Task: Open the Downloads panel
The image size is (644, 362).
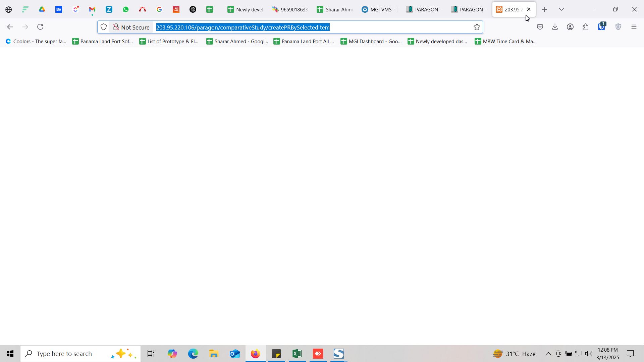Action: point(555,27)
